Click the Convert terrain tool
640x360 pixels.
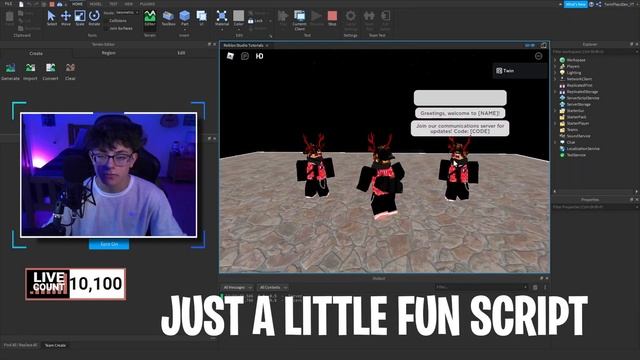coord(50,71)
